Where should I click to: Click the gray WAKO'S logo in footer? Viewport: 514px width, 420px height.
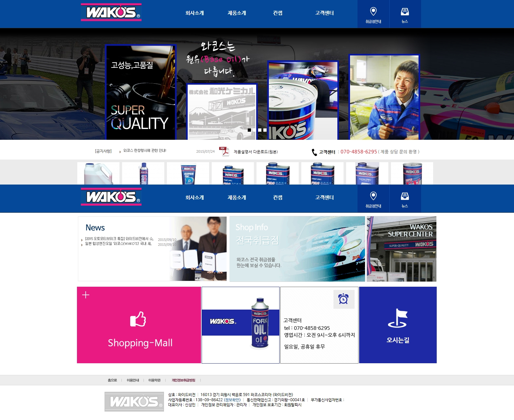134,402
